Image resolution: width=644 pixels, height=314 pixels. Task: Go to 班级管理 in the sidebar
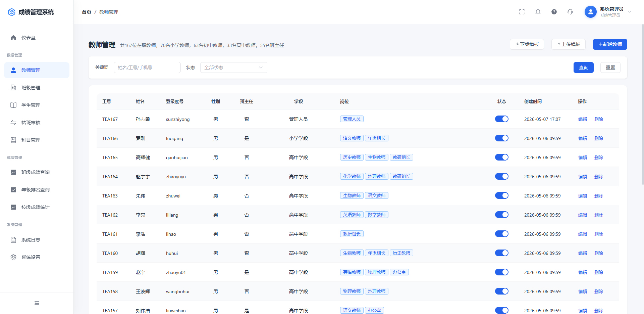[x=37, y=88]
